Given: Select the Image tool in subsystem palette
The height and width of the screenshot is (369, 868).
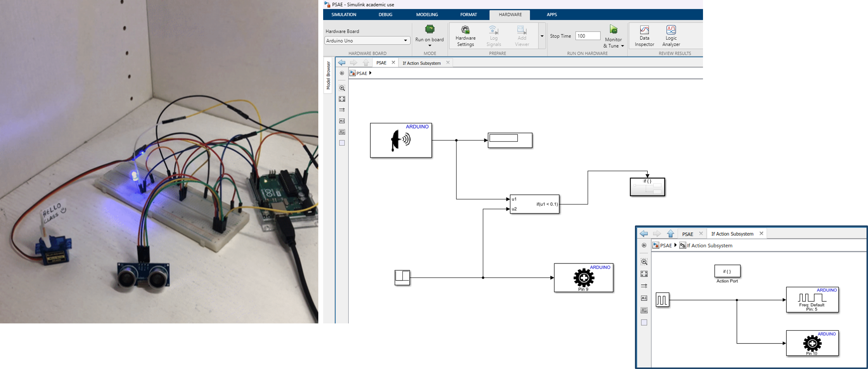Looking at the screenshot, I should coord(644,310).
